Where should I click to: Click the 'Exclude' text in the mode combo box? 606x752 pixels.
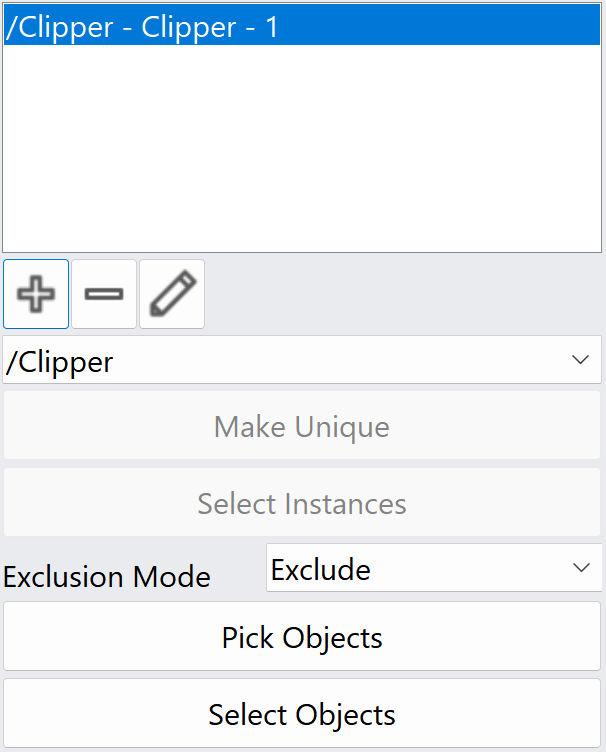tap(321, 569)
